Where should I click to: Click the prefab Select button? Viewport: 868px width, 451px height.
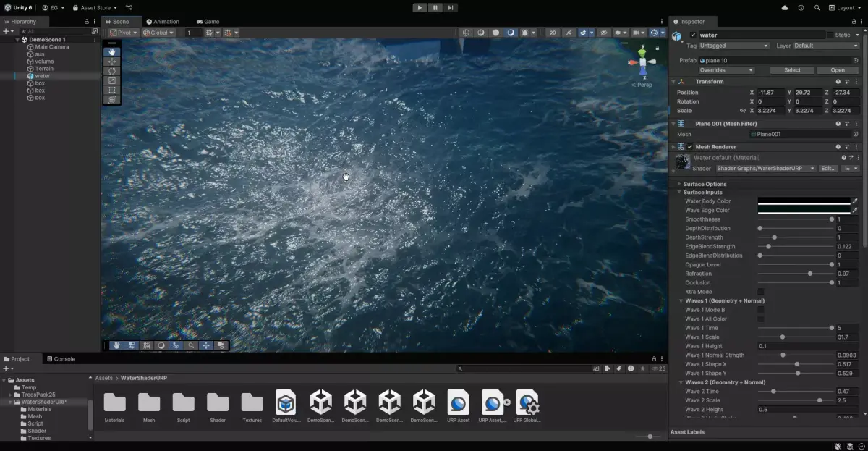(x=792, y=70)
